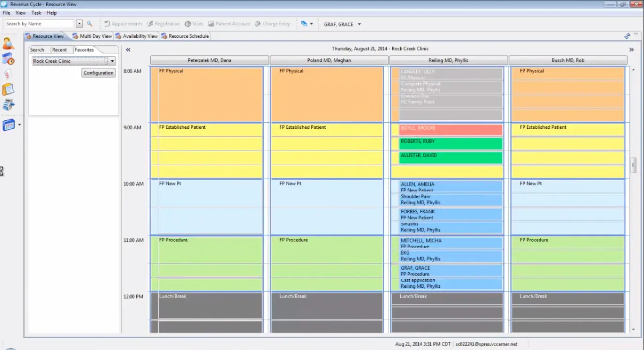The image size is (644, 350).
Task: Toggle the small arrow beside the sidebar calendar icon
Action: pyautogui.click(x=20, y=124)
